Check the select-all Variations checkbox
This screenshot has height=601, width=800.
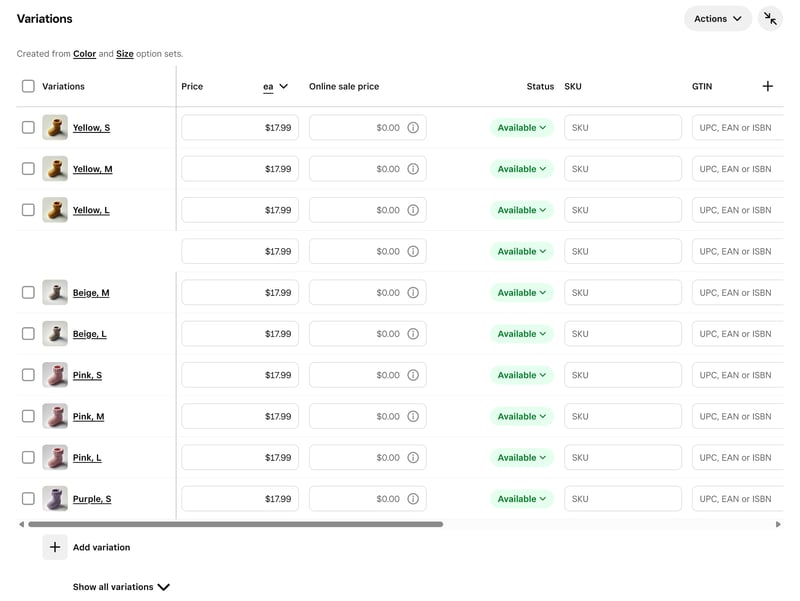(28, 86)
